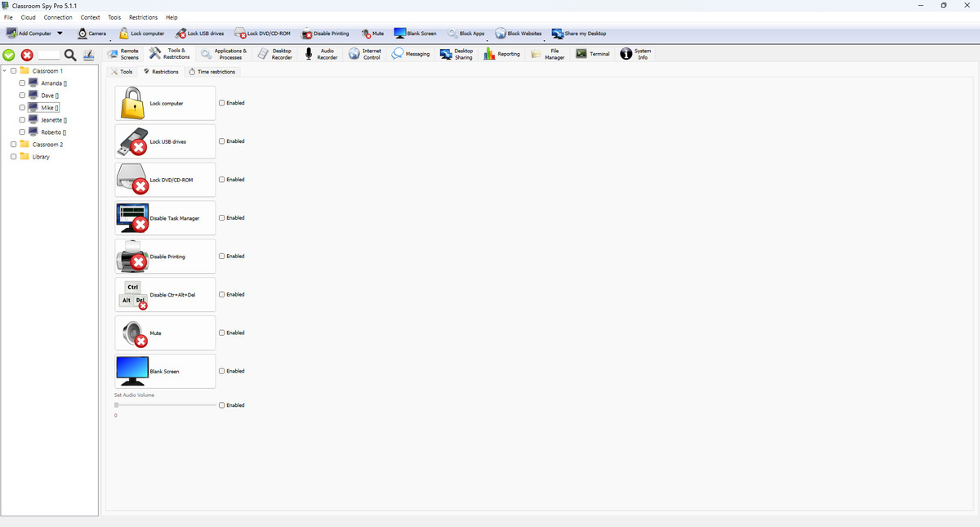Viewport: 980px width, 527px height.
Task: Open the Restrictions menu
Action: (142, 17)
